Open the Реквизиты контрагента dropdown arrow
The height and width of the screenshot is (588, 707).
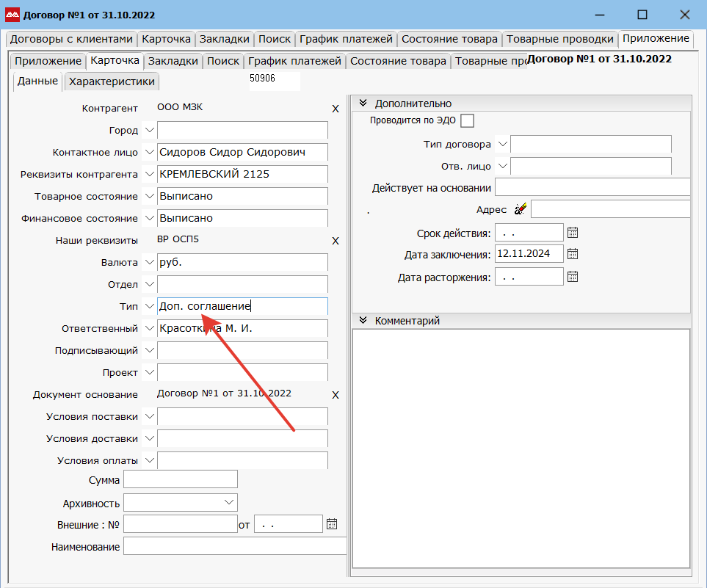[149, 175]
